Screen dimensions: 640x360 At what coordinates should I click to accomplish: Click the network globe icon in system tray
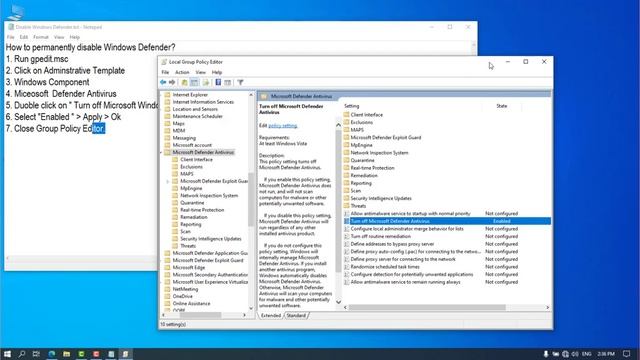tap(565, 354)
